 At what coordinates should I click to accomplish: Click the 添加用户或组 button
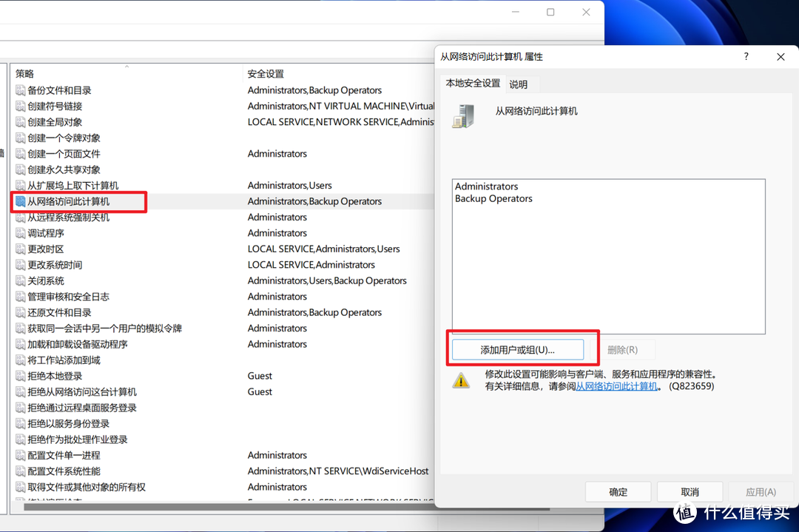pos(517,349)
